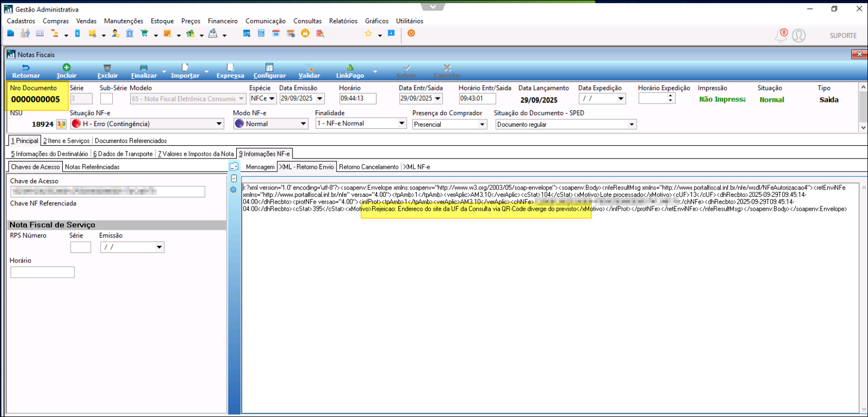Click the orange power icon
Viewport: 868px width, 417px height.
(411, 33)
